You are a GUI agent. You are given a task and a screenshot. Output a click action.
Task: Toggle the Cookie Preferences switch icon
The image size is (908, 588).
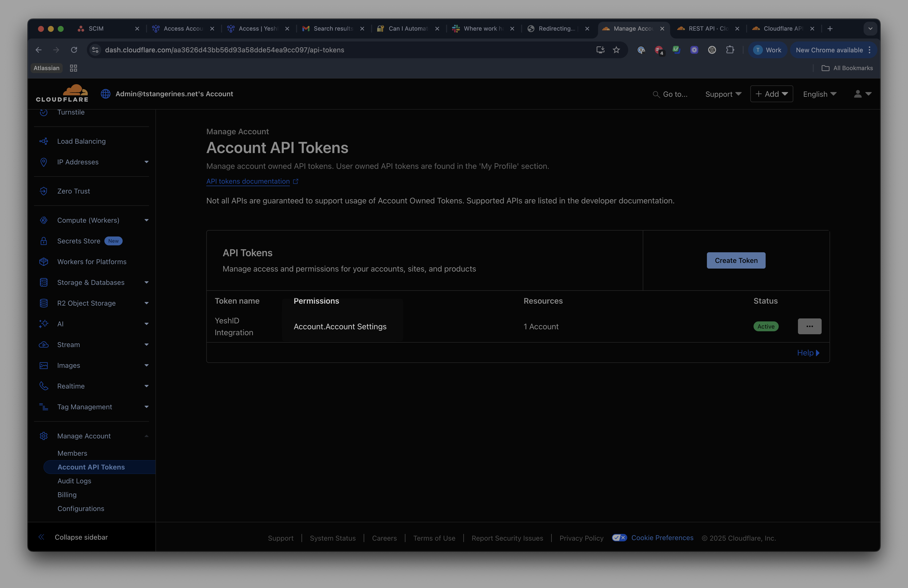tap(619, 538)
